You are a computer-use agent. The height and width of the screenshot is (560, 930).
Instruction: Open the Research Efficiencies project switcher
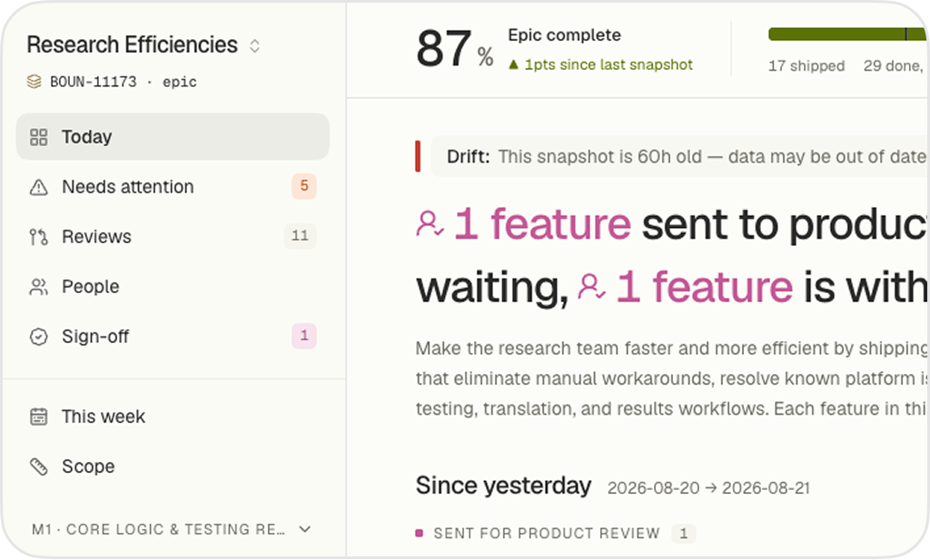point(143,45)
